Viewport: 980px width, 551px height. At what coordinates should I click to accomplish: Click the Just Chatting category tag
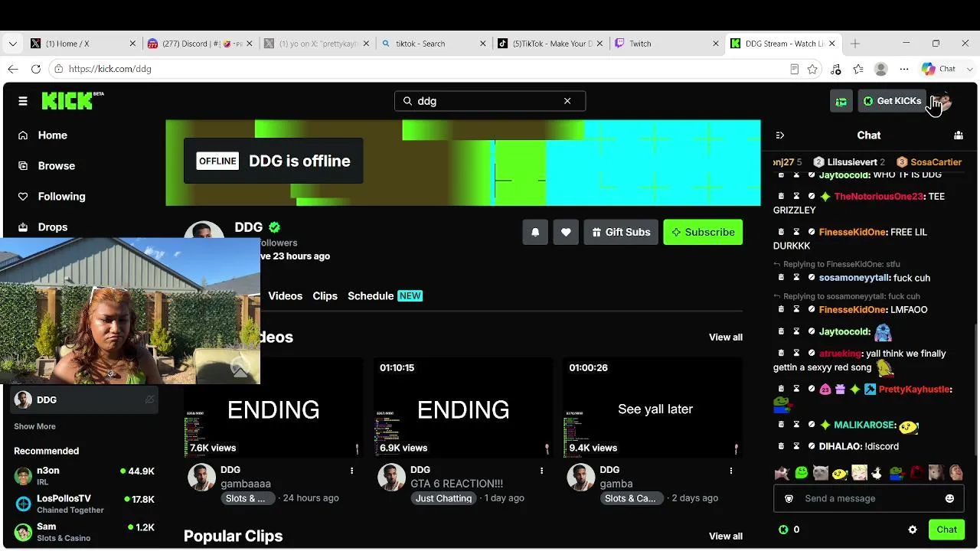pyautogui.click(x=444, y=498)
